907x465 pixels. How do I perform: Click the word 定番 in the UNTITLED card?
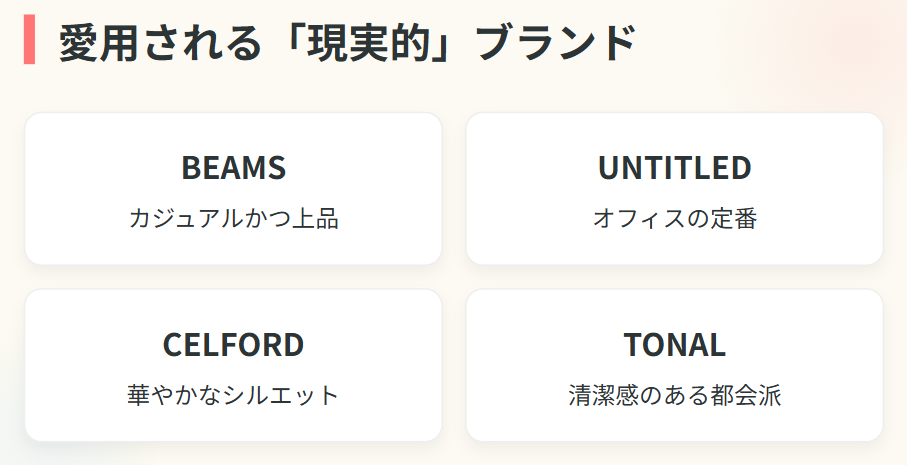click(734, 218)
